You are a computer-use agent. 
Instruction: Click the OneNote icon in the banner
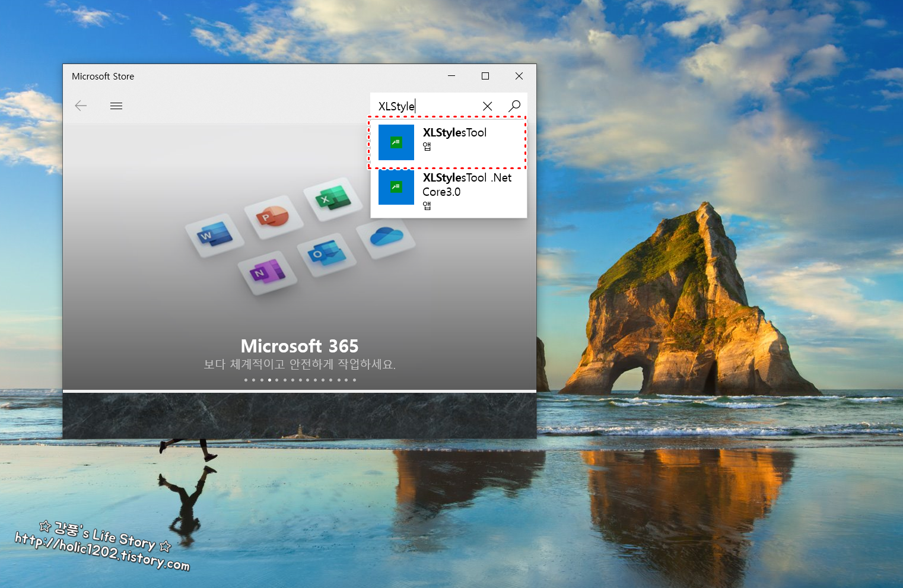click(268, 273)
